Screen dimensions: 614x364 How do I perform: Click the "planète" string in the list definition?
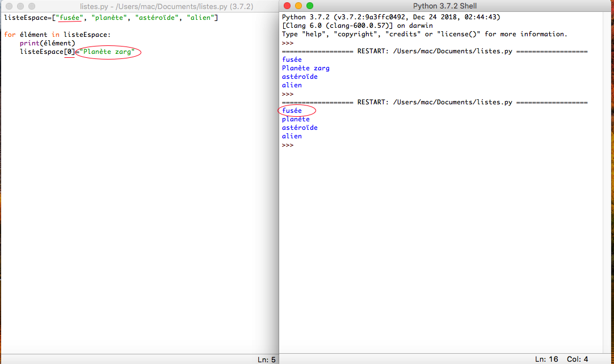(110, 18)
